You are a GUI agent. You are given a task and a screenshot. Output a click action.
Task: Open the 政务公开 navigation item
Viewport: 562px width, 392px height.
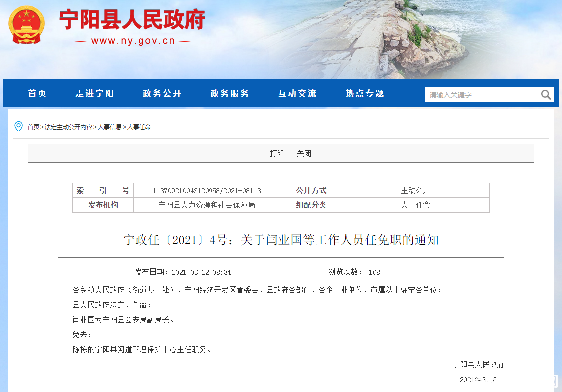(x=162, y=93)
